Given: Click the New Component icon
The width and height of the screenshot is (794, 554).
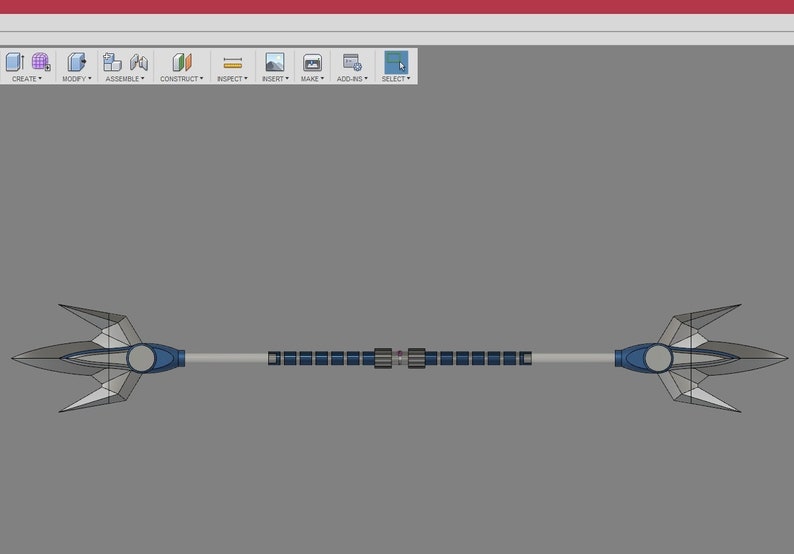Looking at the screenshot, I should coord(112,62).
